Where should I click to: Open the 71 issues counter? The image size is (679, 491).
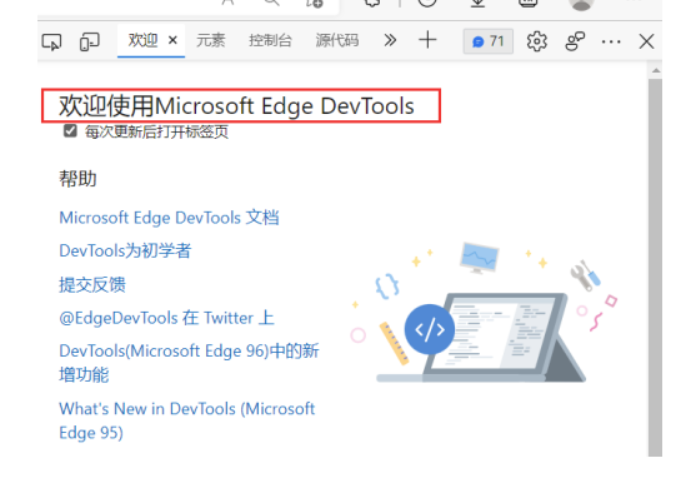click(x=488, y=42)
